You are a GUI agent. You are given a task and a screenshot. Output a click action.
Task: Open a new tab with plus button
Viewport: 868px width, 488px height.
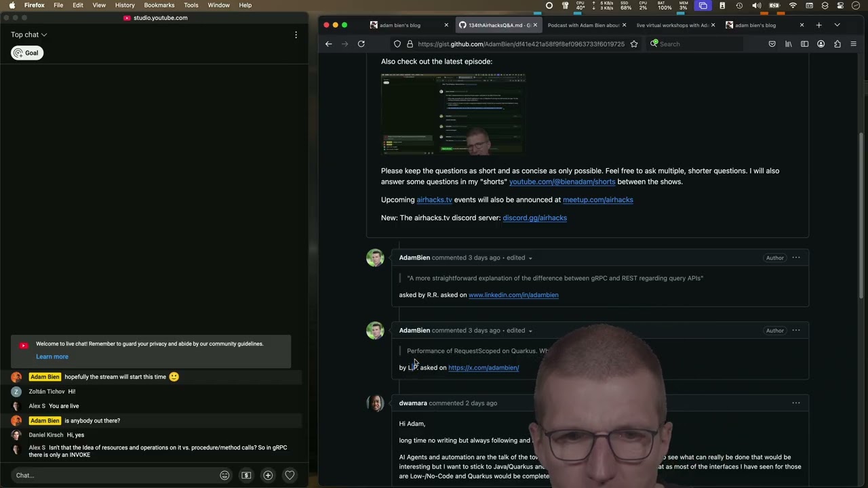click(x=818, y=25)
